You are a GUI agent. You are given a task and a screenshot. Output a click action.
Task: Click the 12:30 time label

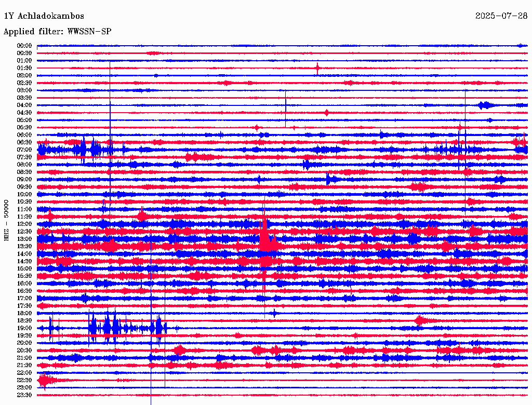[x=24, y=232]
